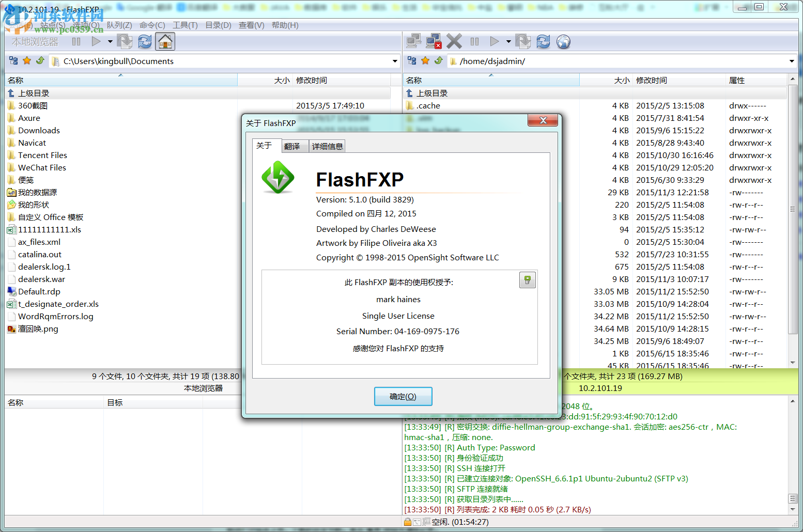
Task: Select the refresh icon for the local browser
Action: (x=144, y=41)
